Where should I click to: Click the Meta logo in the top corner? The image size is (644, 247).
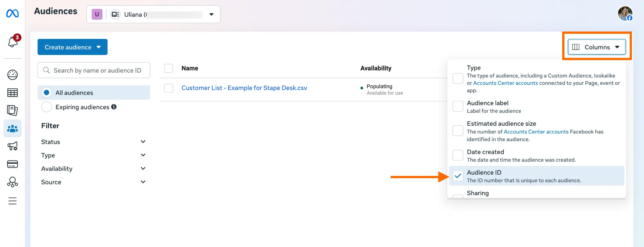click(x=12, y=14)
